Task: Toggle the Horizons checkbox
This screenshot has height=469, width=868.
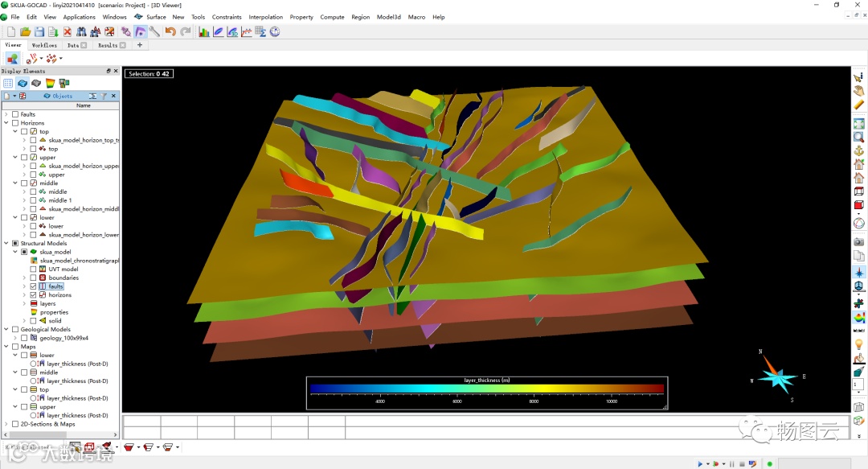Action: coord(15,122)
